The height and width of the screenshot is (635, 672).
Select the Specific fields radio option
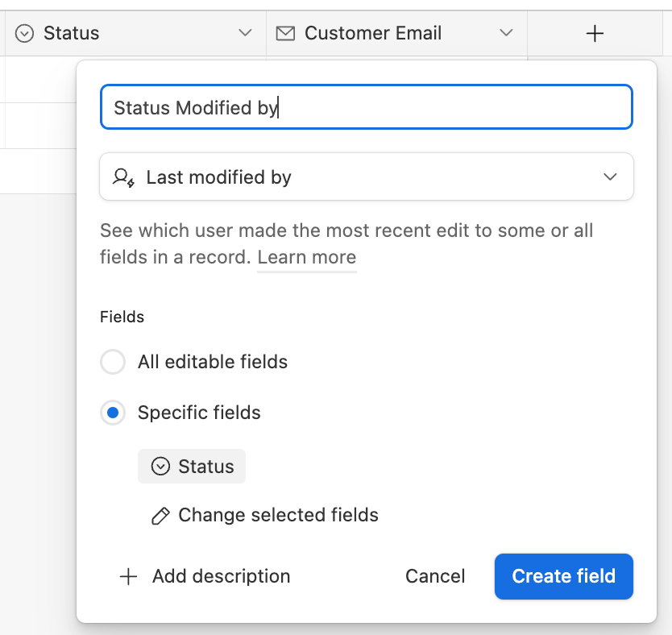pyautogui.click(x=113, y=413)
